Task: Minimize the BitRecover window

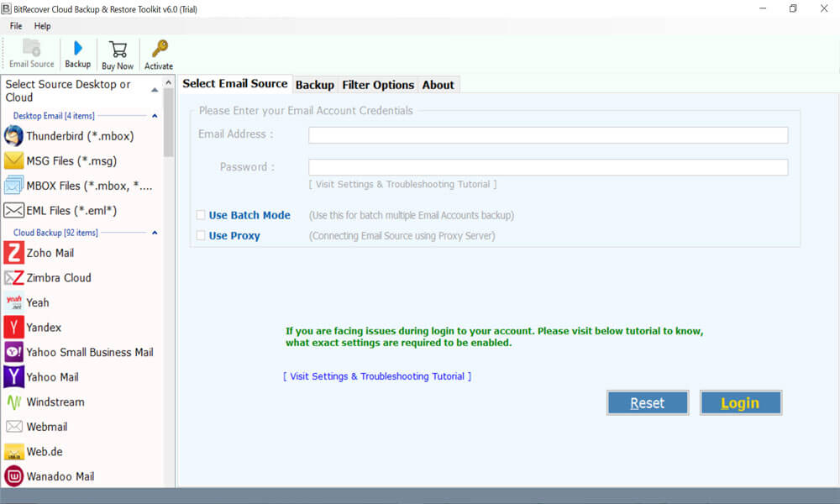Action: pos(763,8)
